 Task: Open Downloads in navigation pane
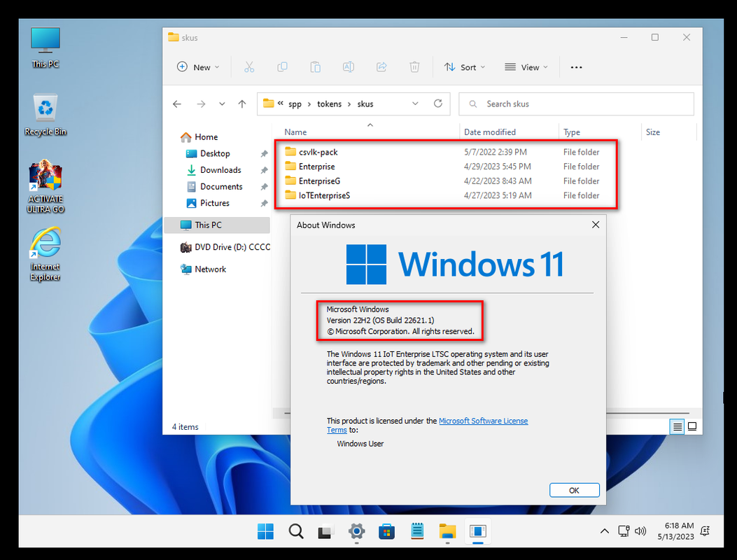click(220, 169)
